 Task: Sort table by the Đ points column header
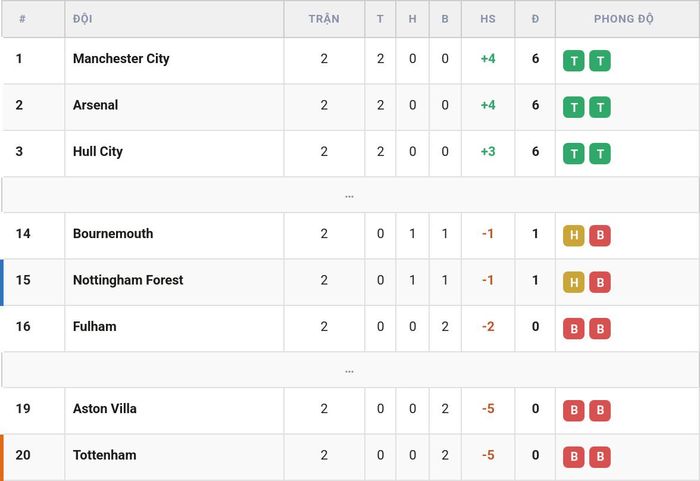tap(535, 19)
